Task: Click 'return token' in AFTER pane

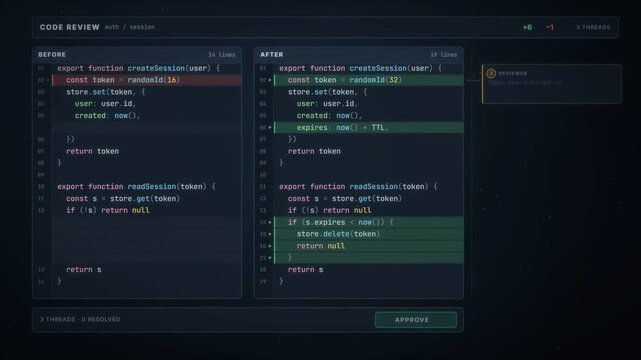Action: click(x=314, y=151)
